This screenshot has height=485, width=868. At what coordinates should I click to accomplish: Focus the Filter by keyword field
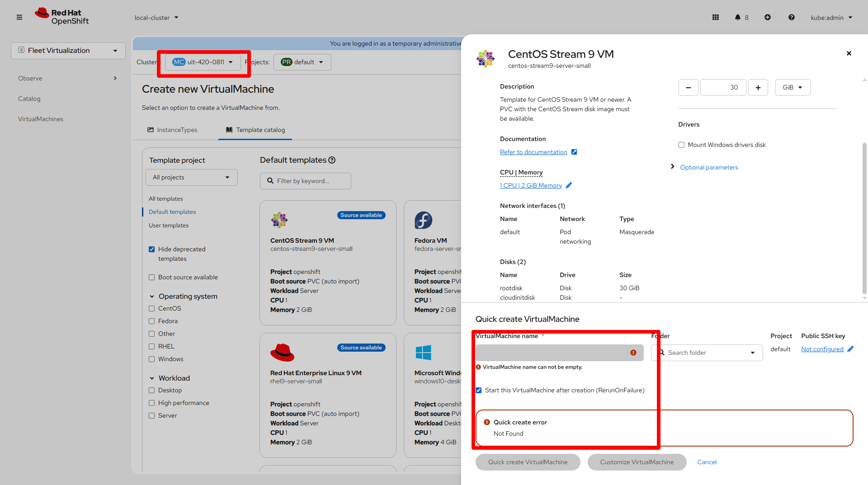click(306, 181)
